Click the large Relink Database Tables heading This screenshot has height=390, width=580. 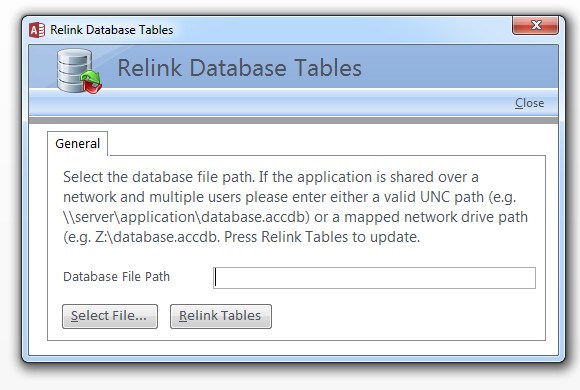[239, 68]
